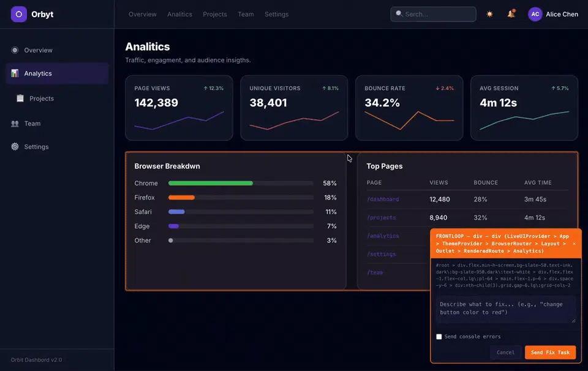Click the Edge purple progress bar
This screenshot has height=371, width=588.
[173, 226]
